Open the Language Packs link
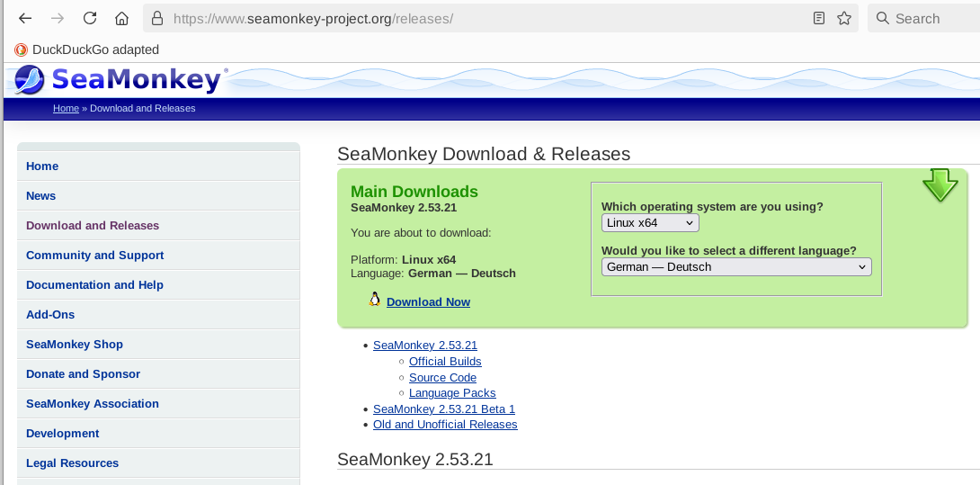The width and height of the screenshot is (980, 485). [x=452, y=393]
